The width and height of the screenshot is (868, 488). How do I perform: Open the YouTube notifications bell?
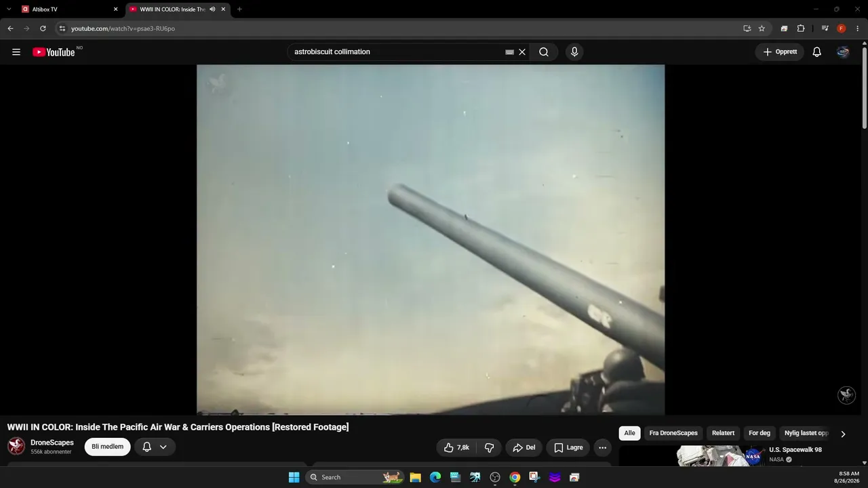[817, 52]
